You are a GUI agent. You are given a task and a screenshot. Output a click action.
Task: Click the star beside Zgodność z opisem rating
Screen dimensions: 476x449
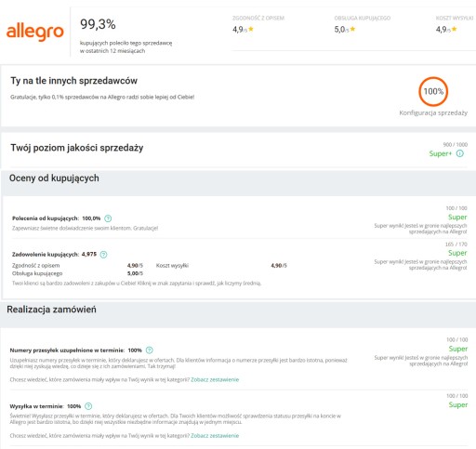click(x=251, y=29)
